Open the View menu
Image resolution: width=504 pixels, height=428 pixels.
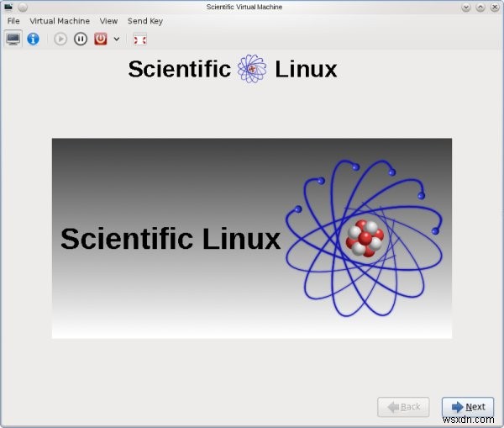click(x=108, y=21)
